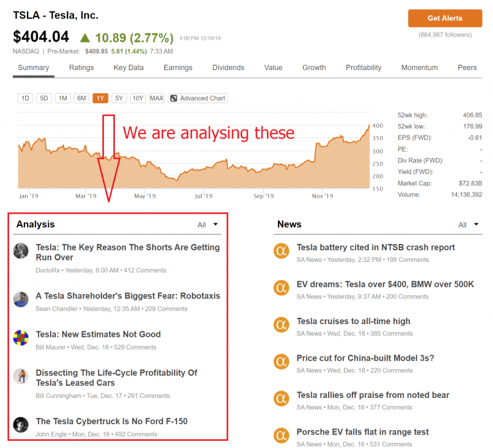493x448 pixels.
Task: Click the price chart near Nov '19
Action: pyautogui.click(x=323, y=167)
